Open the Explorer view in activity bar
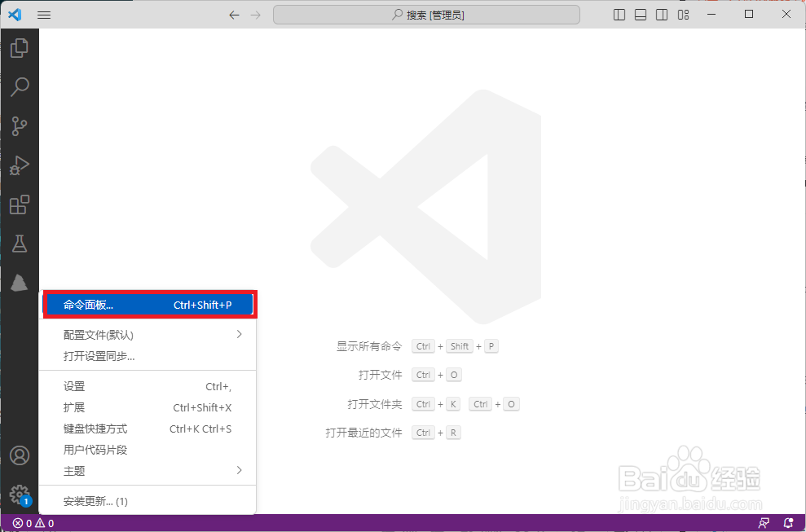Viewport: 806px width, 532px height. coord(20,48)
